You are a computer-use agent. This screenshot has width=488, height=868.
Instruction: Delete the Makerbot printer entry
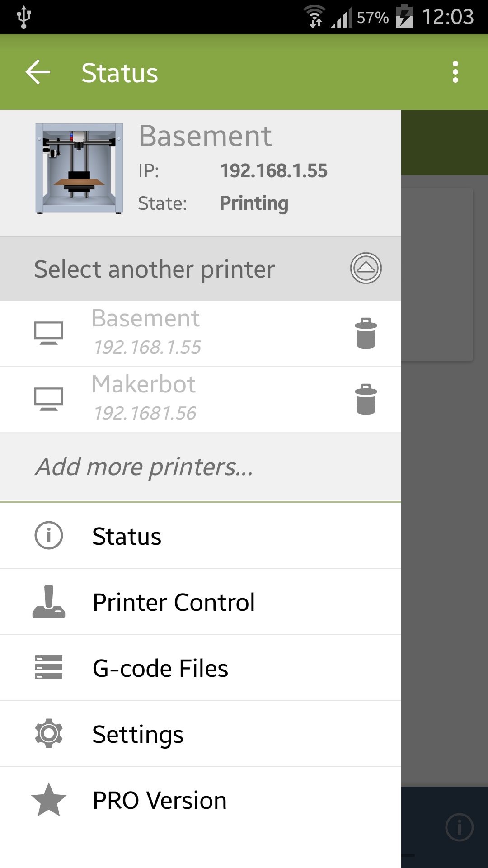pyautogui.click(x=366, y=400)
